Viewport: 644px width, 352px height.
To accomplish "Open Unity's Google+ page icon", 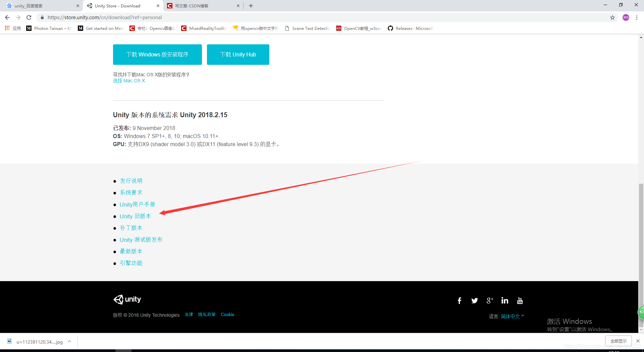I will click(x=490, y=301).
